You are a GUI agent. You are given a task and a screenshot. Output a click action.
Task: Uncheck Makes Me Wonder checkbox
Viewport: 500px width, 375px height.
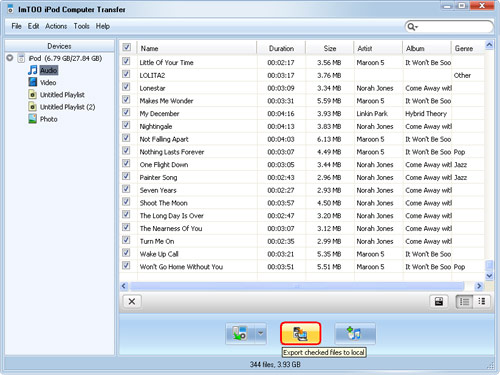click(126, 100)
